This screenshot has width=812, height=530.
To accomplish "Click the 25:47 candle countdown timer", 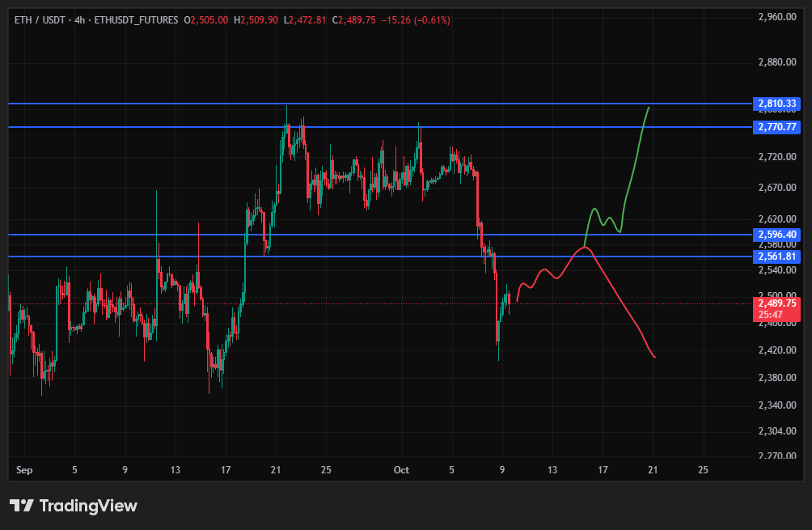I will click(x=771, y=315).
